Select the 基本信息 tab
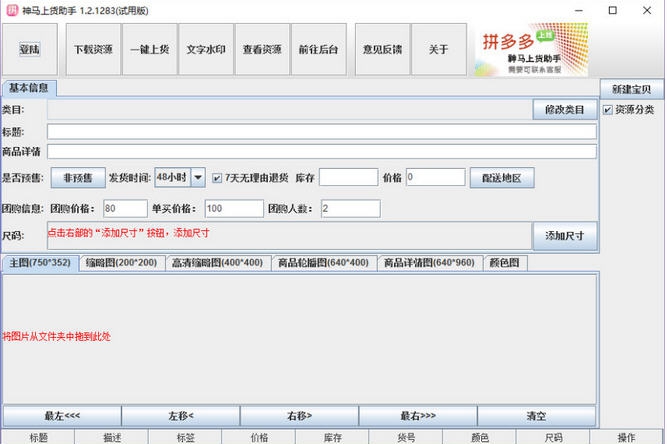 29,88
